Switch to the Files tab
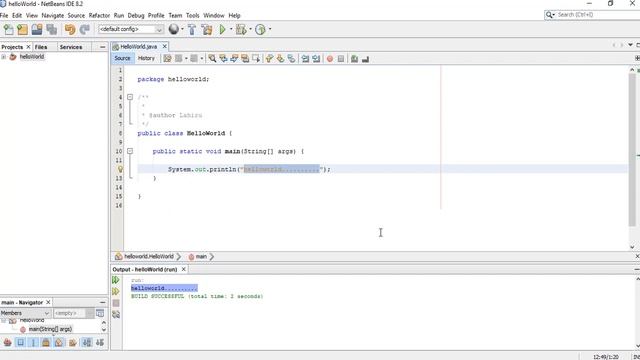This screenshot has width=640, height=360. coord(41,47)
